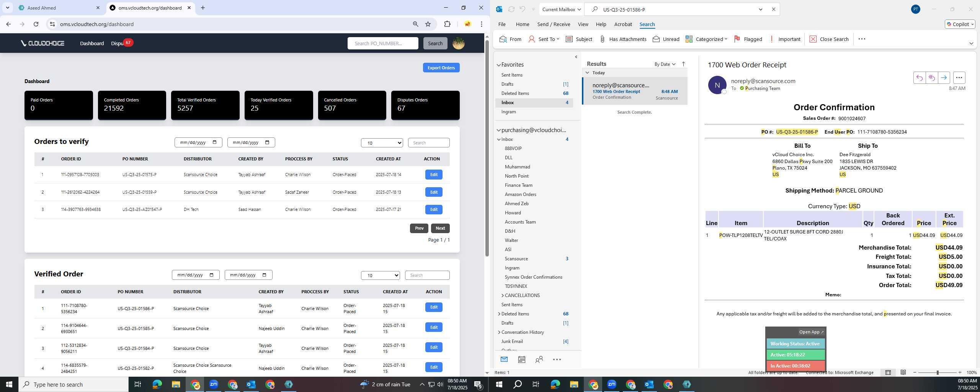Open the Dashboard nav link
The width and height of the screenshot is (980, 392).
pyautogui.click(x=92, y=43)
